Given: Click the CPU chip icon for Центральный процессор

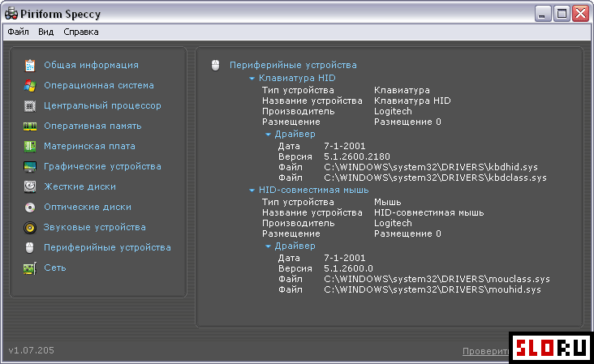Looking at the screenshot, I should (x=30, y=106).
